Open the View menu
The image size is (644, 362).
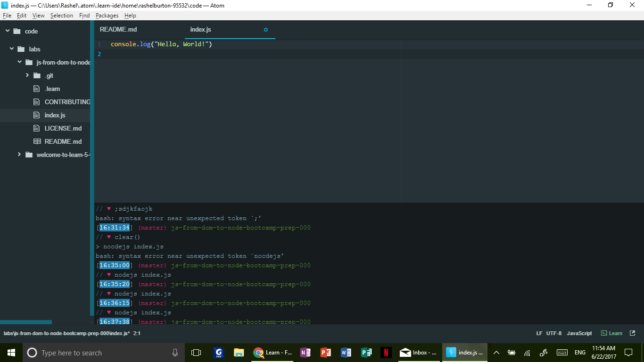coord(39,16)
